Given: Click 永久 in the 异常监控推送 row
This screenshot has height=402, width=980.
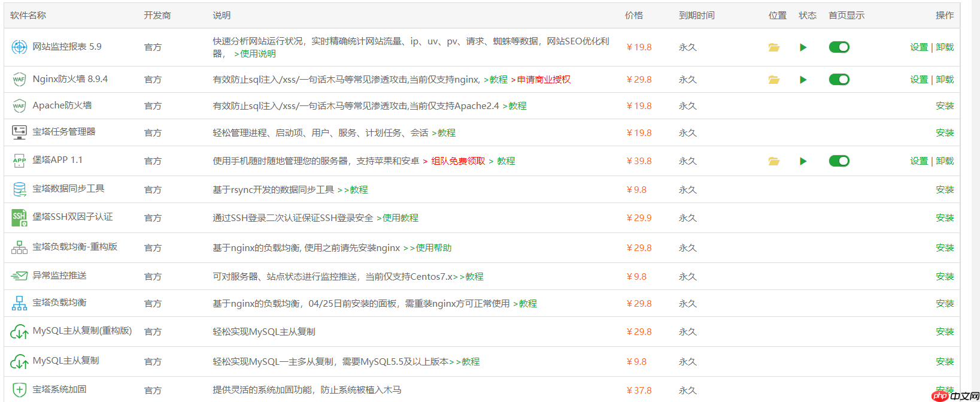Looking at the screenshot, I should 688,277.
